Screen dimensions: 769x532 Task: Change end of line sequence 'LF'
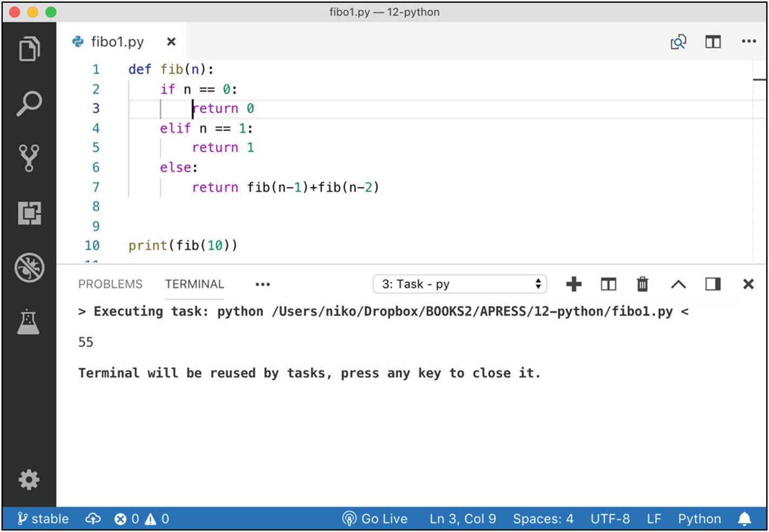tap(654, 519)
